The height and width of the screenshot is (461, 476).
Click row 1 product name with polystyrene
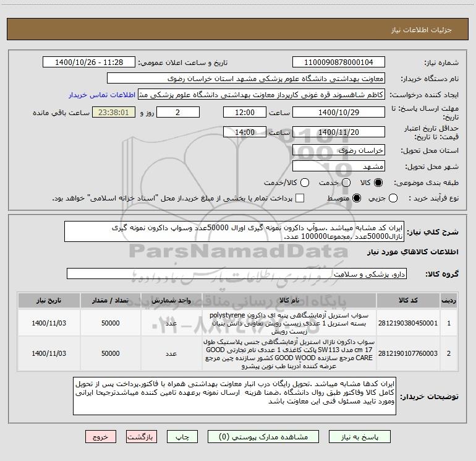(x=289, y=323)
